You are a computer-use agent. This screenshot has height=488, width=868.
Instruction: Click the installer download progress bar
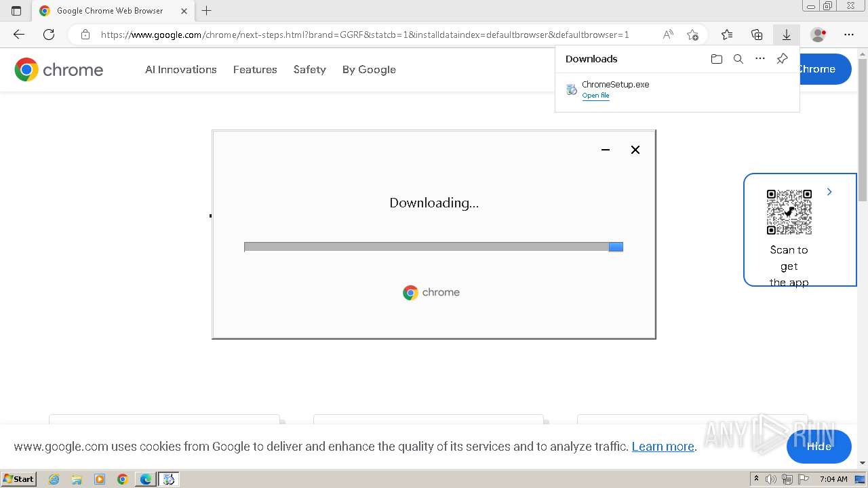(x=433, y=247)
